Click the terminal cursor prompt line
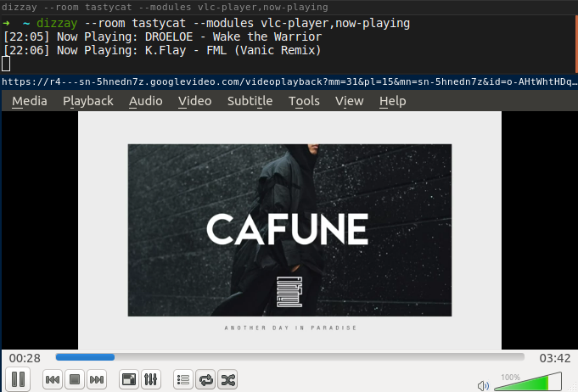578x392 pixels. 6,64
